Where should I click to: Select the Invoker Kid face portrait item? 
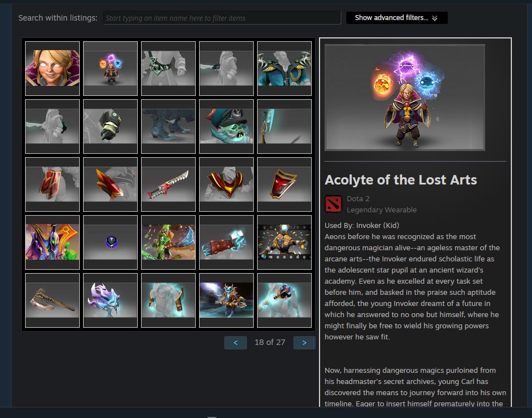(52, 69)
